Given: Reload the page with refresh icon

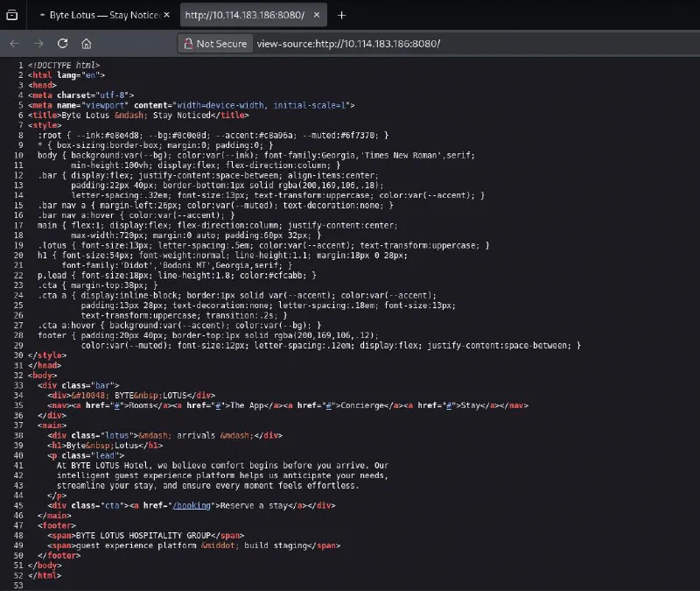Looking at the screenshot, I should click(62, 44).
